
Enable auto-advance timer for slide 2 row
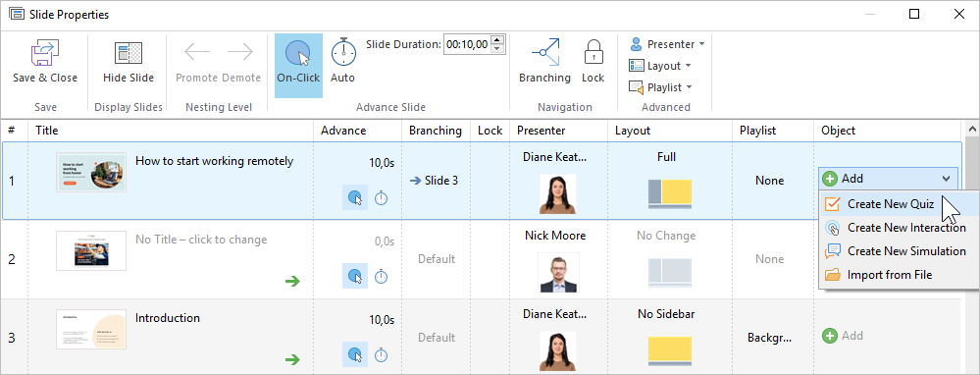pyautogui.click(x=381, y=276)
